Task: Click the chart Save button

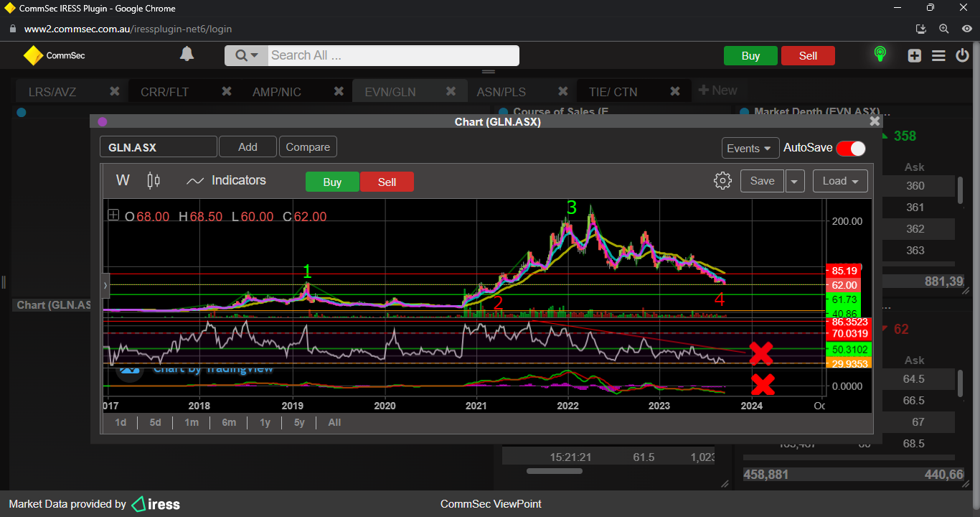Action: (762, 181)
